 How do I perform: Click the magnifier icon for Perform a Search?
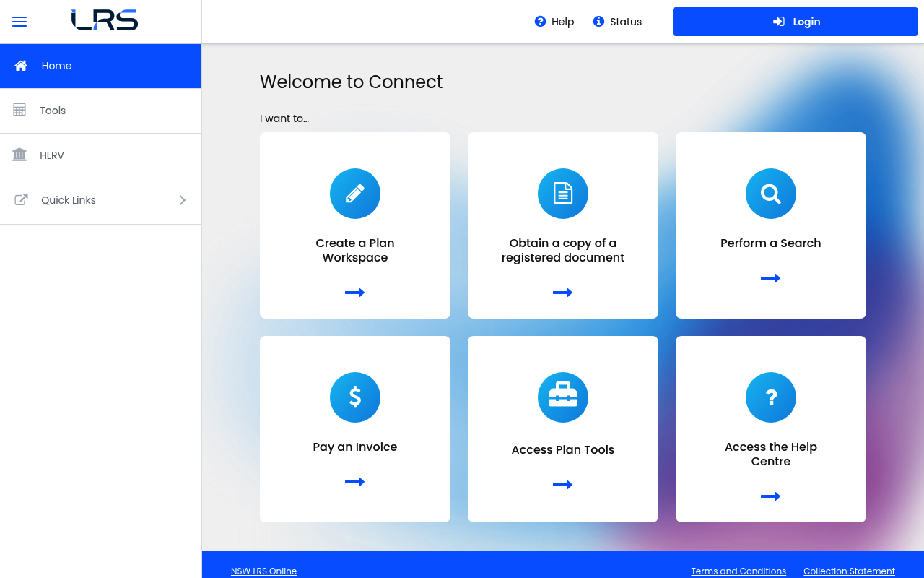(x=771, y=194)
